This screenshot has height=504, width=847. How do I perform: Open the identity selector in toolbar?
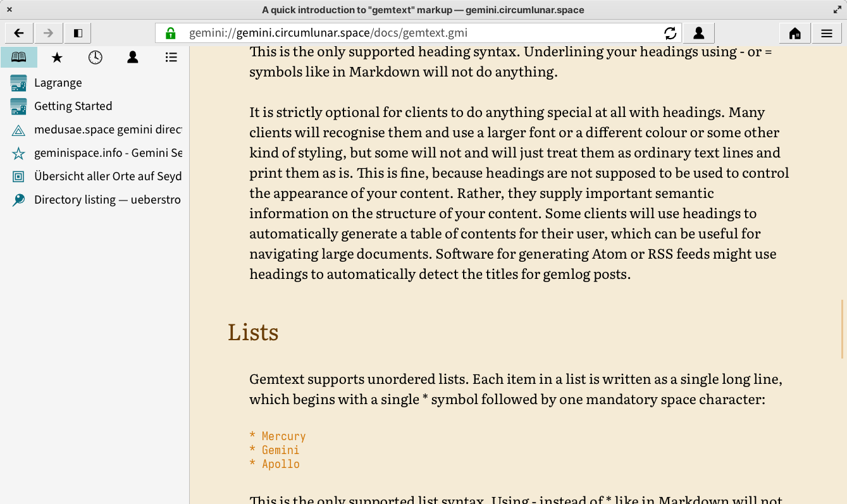[698, 33]
